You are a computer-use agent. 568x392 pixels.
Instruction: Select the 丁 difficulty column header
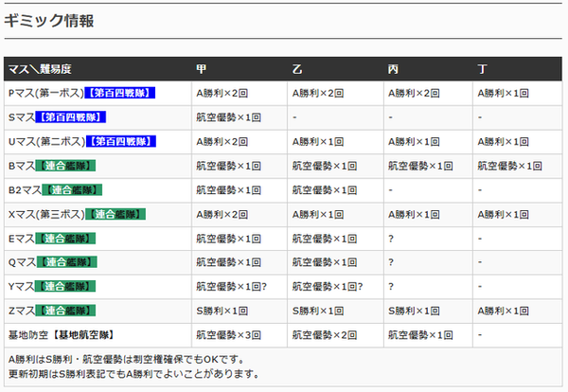[x=484, y=69]
